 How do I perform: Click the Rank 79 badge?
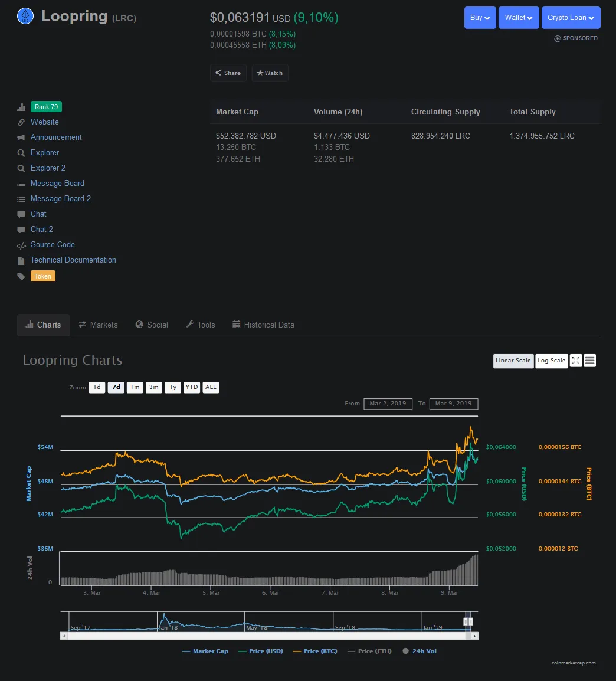[x=47, y=107]
